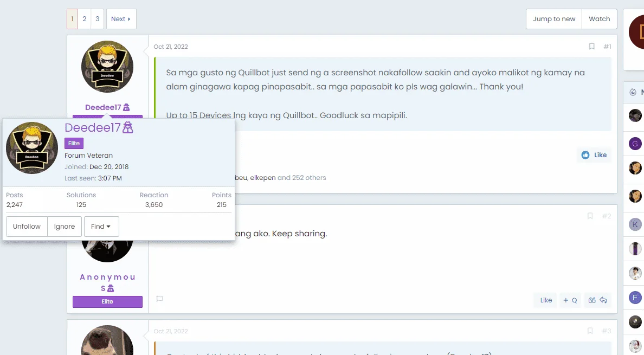Like post #1
Image resolution: width=644 pixels, height=355 pixels.
(x=594, y=154)
